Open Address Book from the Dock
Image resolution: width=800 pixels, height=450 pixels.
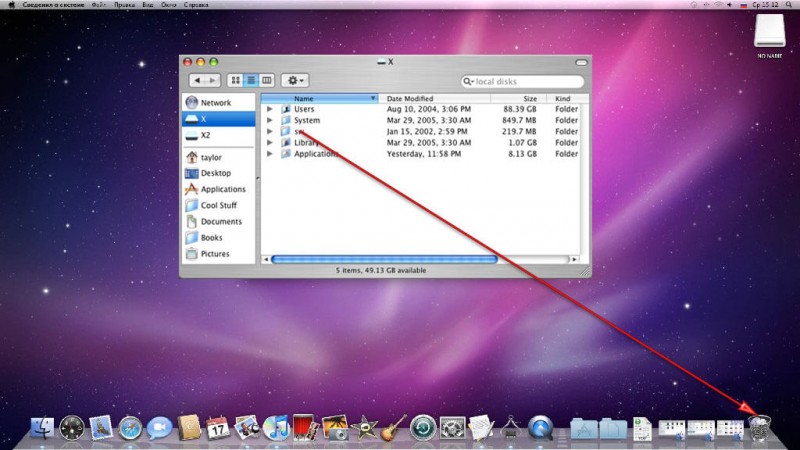[189, 428]
